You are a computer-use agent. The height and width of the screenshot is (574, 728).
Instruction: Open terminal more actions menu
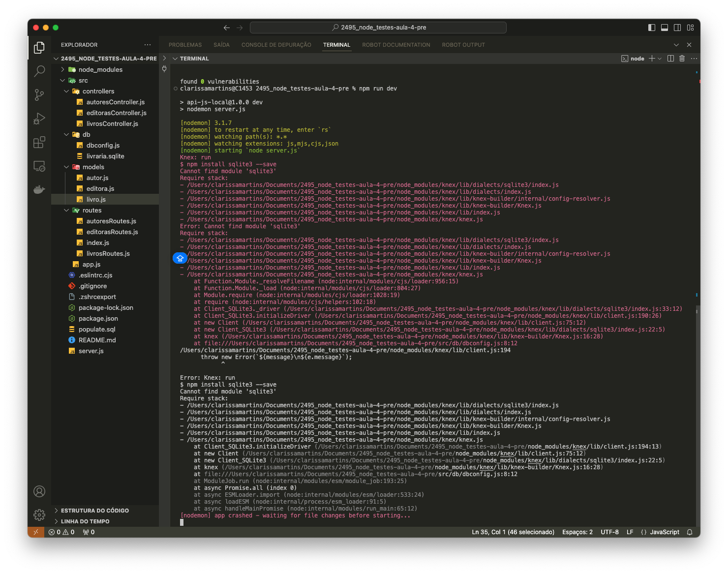[694, 59]
